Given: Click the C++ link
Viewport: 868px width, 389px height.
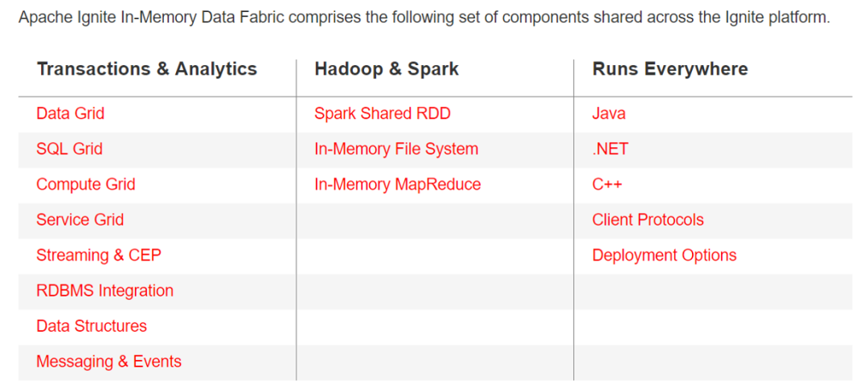Looking at the screenshot, I should (x=607, y=184).
